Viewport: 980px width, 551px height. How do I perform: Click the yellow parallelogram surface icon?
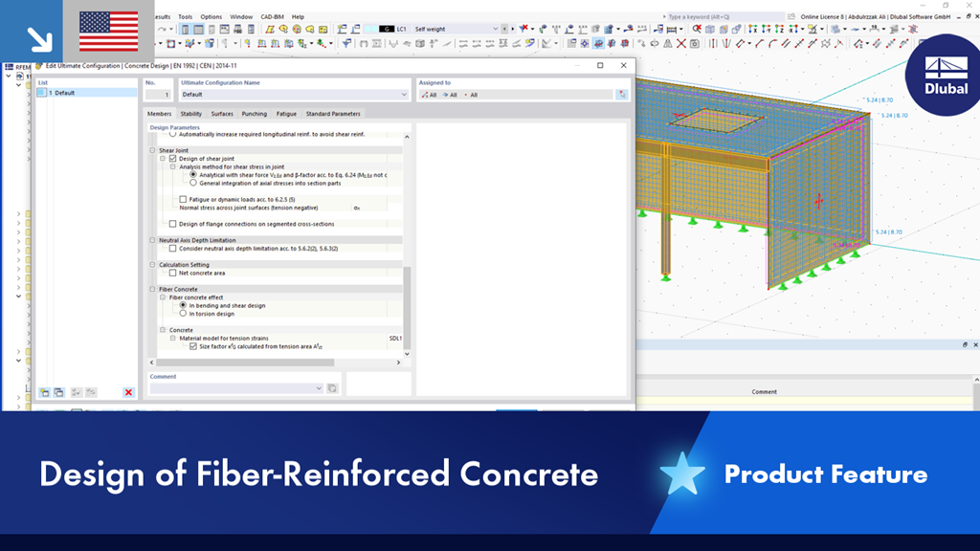269,30
